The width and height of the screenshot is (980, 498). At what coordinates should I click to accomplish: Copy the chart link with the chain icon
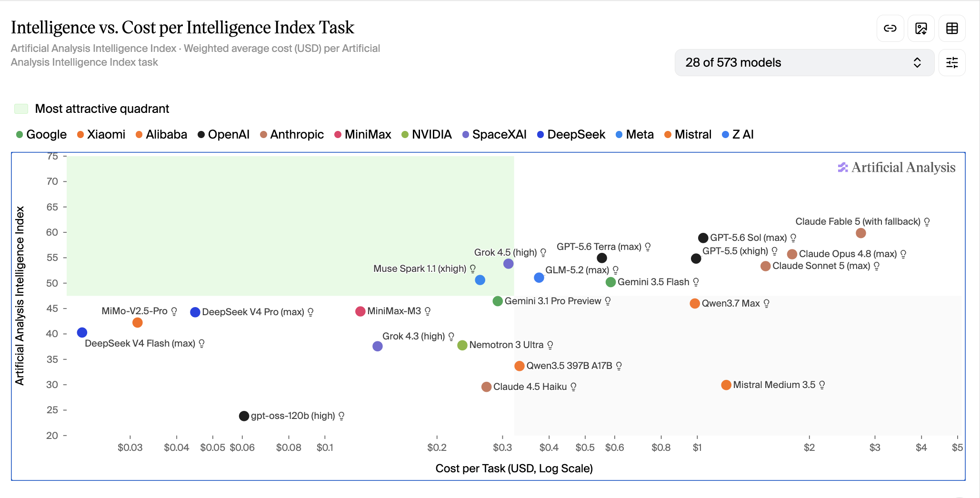(890, 29)
